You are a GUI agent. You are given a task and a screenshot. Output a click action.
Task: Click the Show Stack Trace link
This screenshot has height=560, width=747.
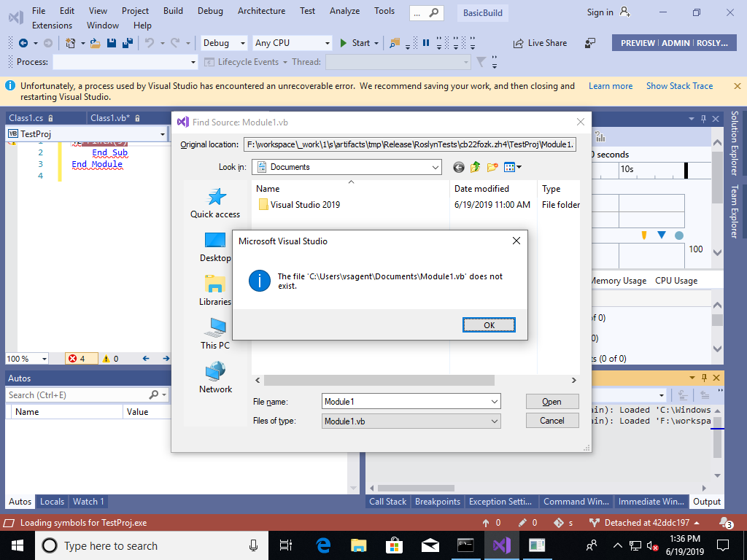679,85
